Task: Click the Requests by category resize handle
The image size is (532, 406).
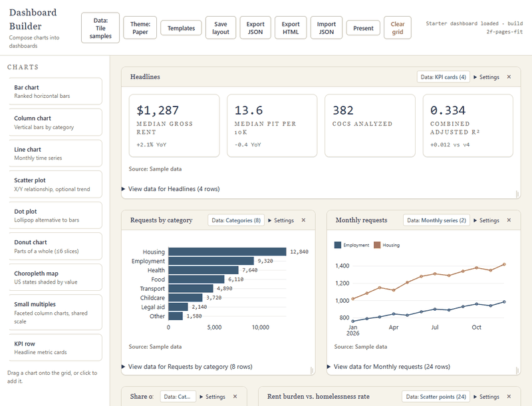Action: 312,371
